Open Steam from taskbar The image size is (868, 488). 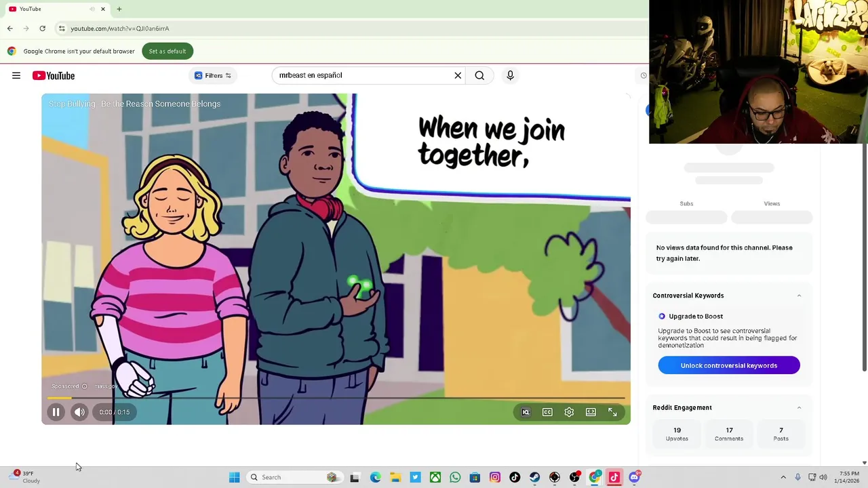click(x=534, y=477)
